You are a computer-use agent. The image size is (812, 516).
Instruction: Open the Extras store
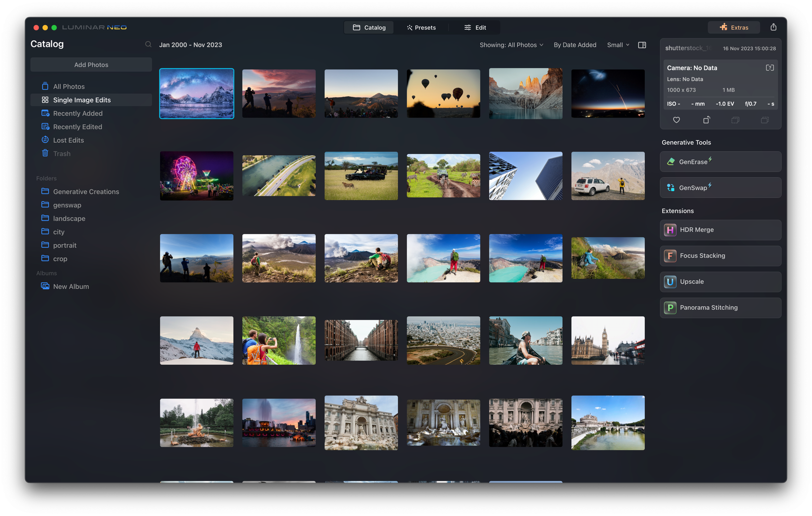(x=734, y=27)
